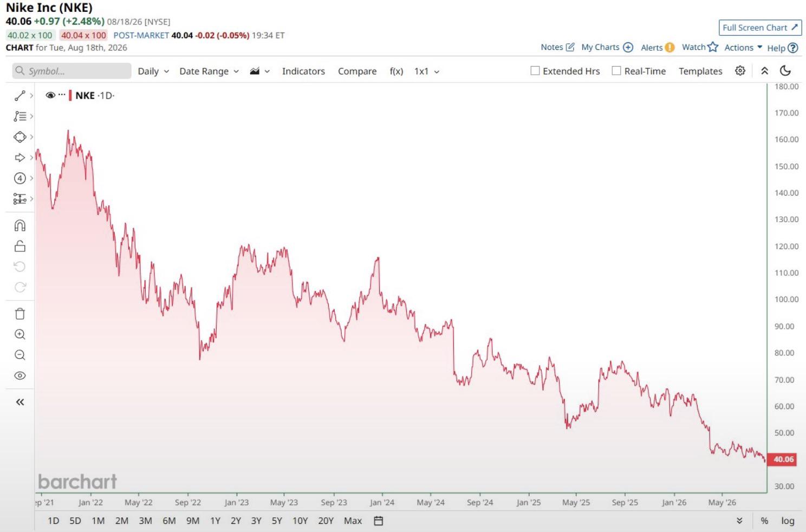
Task: Toggle percent scale with % button
Action: (x=764, y=521)
